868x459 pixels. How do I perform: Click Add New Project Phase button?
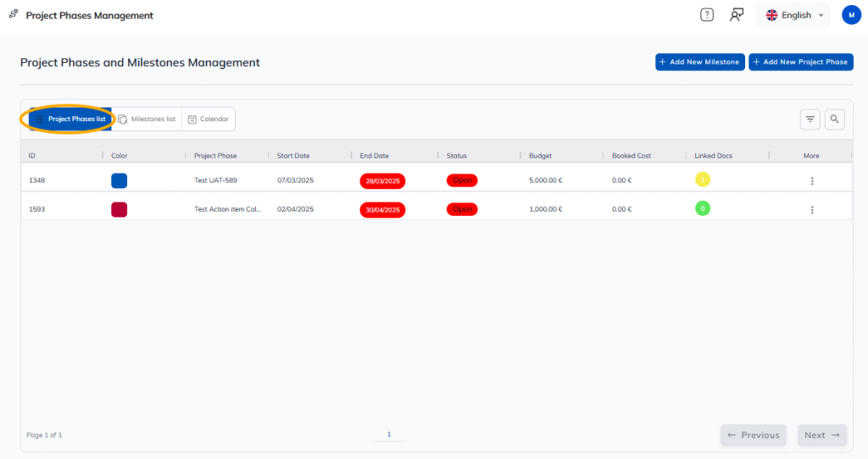[x=800, y=62]
